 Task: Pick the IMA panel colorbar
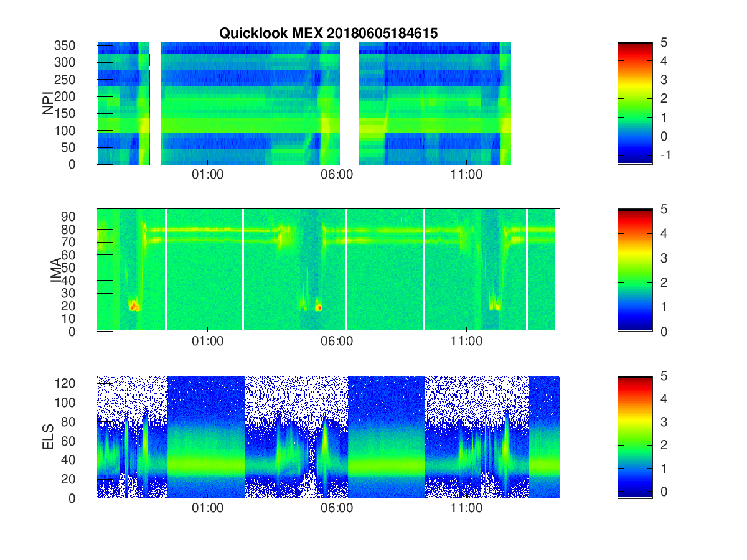point(635,270)
